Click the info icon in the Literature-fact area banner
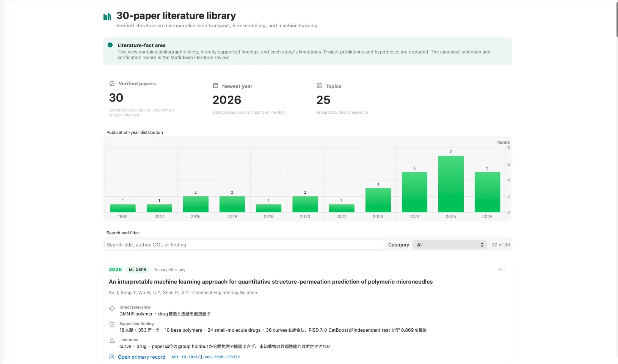Viewport: 618px width, 364px height. pyautogui.click(x=110, y=45)
